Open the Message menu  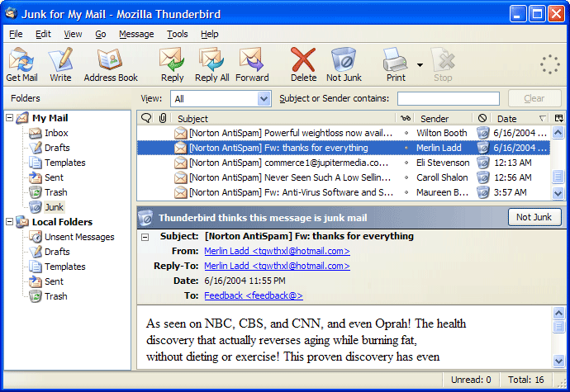(x=136, y=34)
